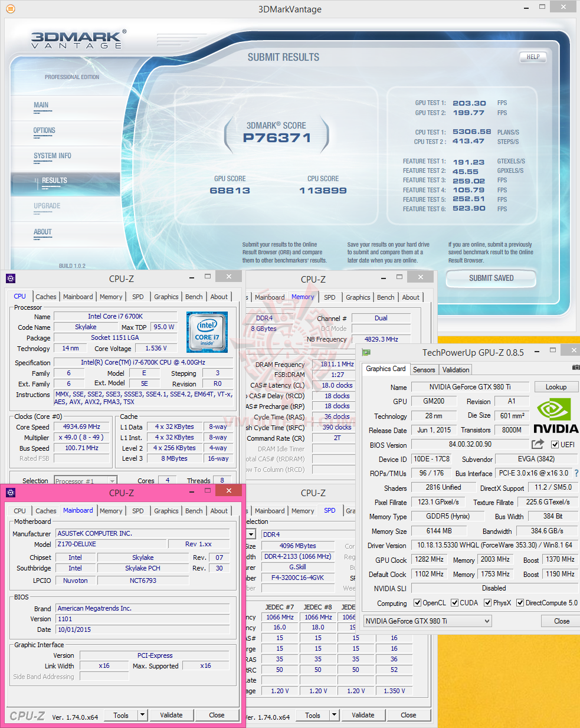Toggle the DirectCompute 5.0 checkbox
580x728 pixels.
520,602
